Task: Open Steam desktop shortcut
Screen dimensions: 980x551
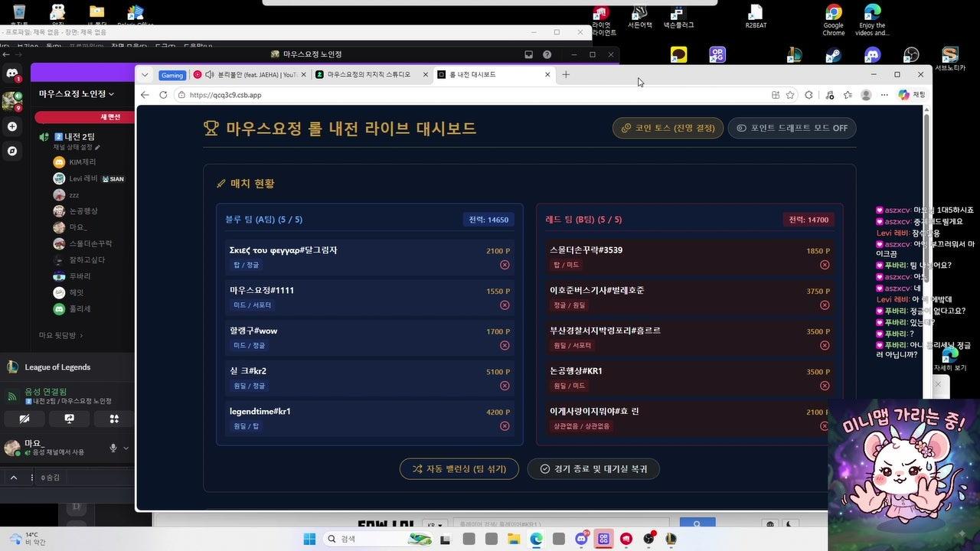Action: [833, 55]
